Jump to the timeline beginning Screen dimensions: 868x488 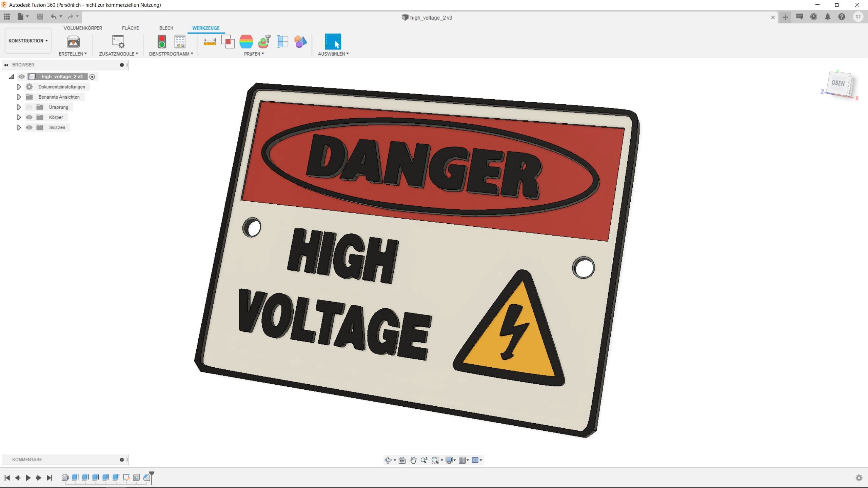7,478
